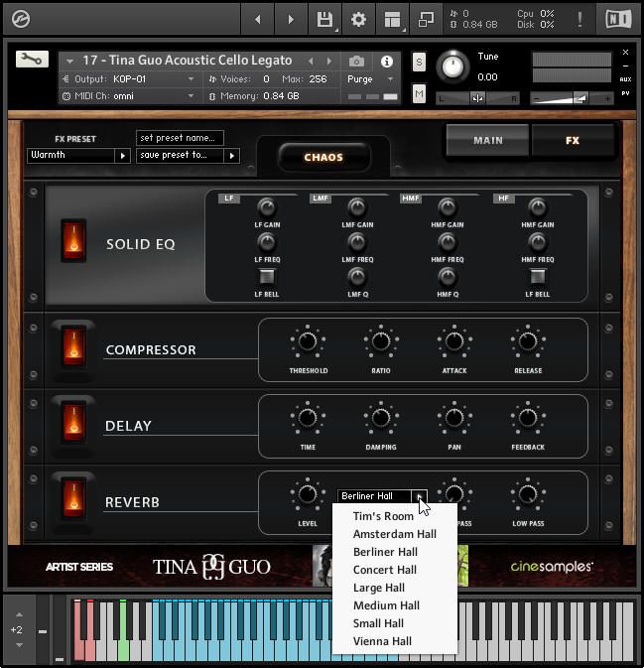Click the Tune knob
Screen dimensions: 644x668
[452, 67]
